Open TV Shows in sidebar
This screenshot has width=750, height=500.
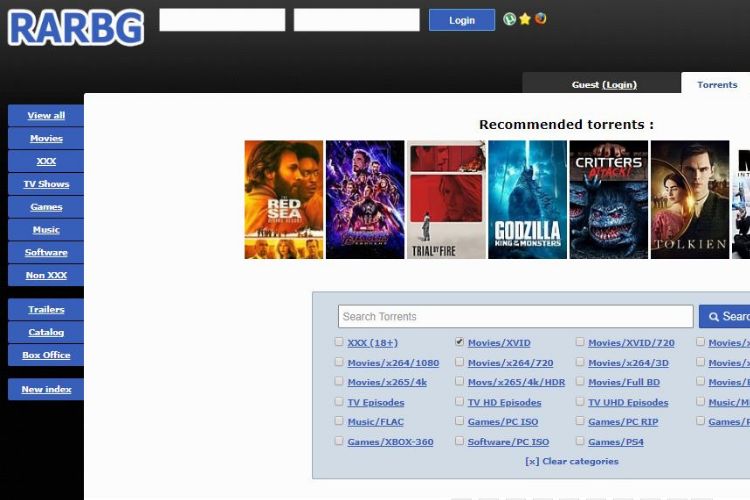(x=46, y=184)
